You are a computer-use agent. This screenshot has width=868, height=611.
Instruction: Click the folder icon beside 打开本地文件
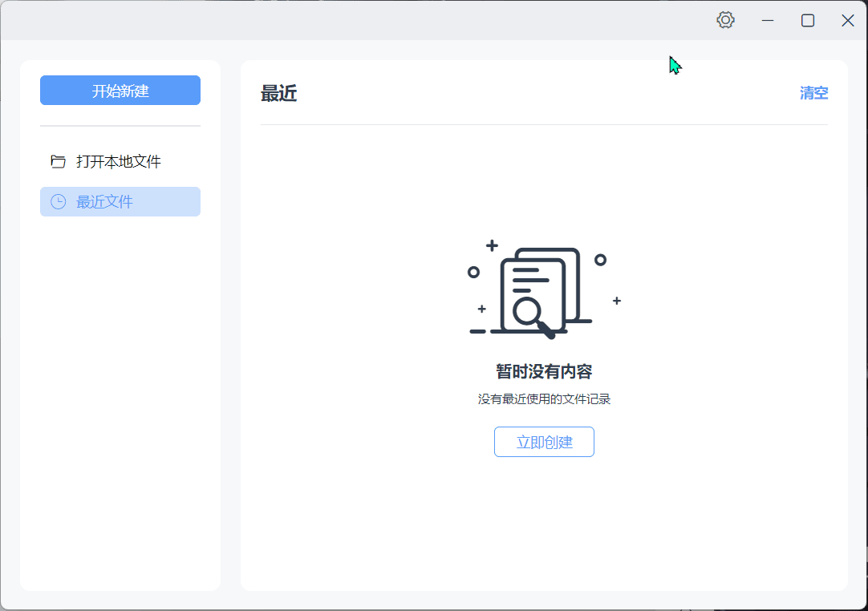(57, 161)
